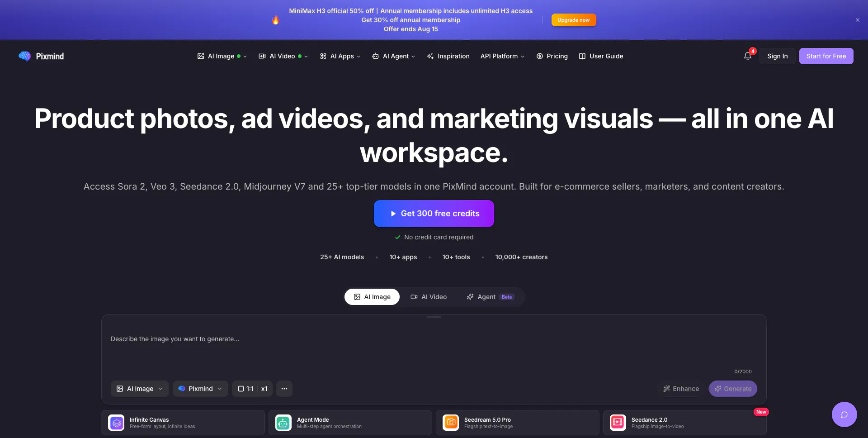Image resolution: width=868 pixels, height=438 pixels.
Task: Open the AI Image mode dropdown in prompt box
Action: 140,389
